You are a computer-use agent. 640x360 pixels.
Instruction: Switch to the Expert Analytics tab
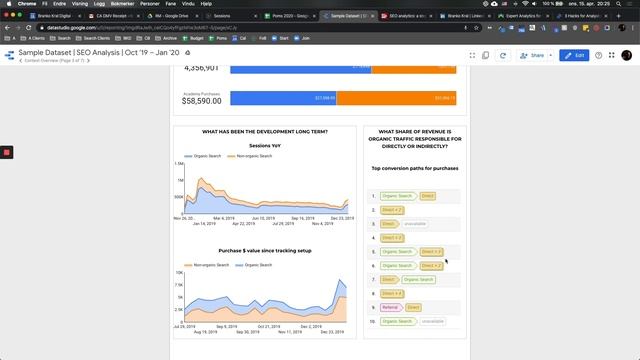(x=524, y=16)
